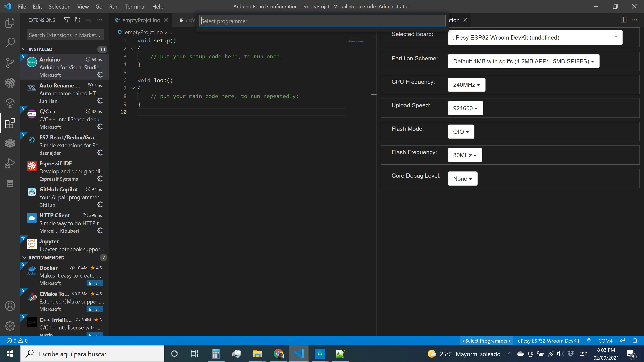The height and width of the screenshot is (362, 644).
Task: Open the File menu
Action: pyautogui.click(x=22, y=7)
